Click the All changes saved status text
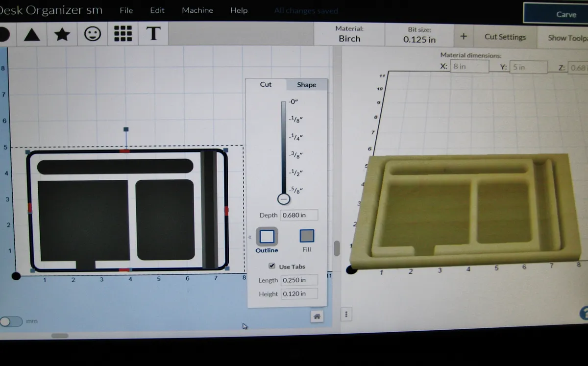Screen dimensions: 588x366 (306, 11)
